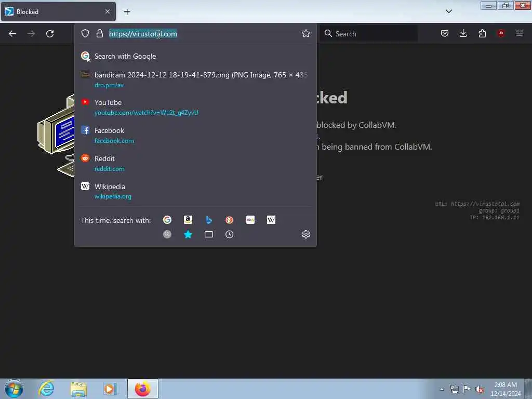Open Action Center flag tray icon
The image size is (532, 399).
467,389
